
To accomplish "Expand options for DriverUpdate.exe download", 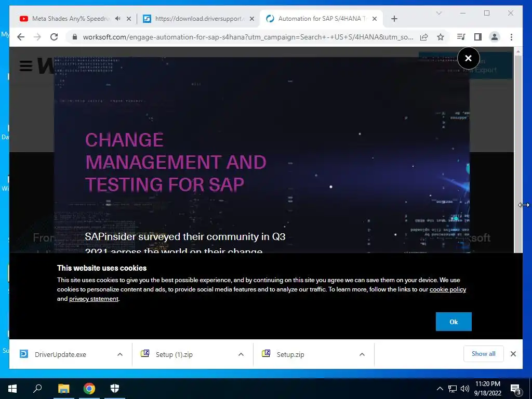I will 120,354.
